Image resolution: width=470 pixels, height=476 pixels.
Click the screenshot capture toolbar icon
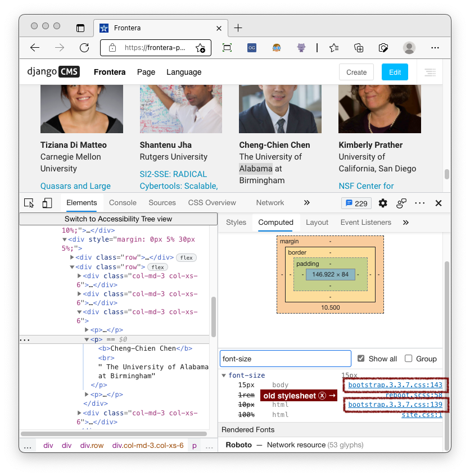pyautogui.click(x=227, y=48)
